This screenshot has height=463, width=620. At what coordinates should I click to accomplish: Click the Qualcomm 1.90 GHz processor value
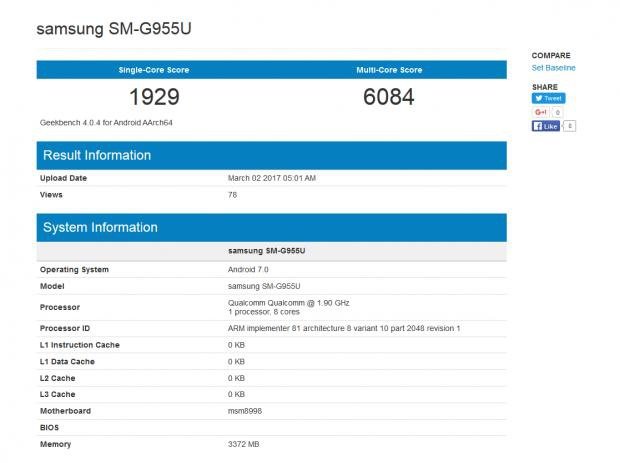tap(287, 302)
